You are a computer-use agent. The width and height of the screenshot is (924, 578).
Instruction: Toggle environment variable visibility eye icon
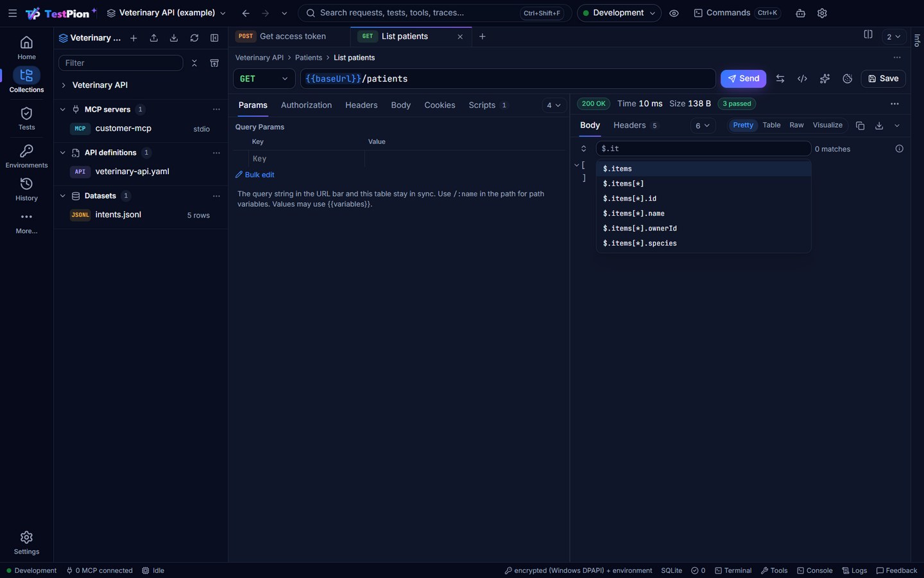(674, 13)
